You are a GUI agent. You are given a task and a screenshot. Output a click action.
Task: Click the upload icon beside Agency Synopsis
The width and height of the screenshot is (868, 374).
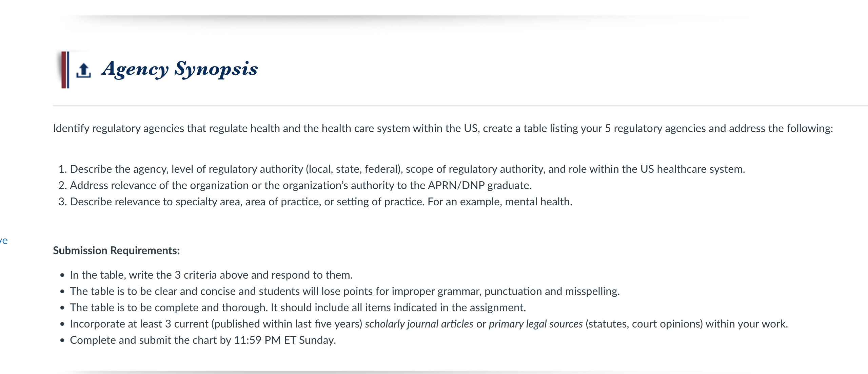click(x=83, y=70)
